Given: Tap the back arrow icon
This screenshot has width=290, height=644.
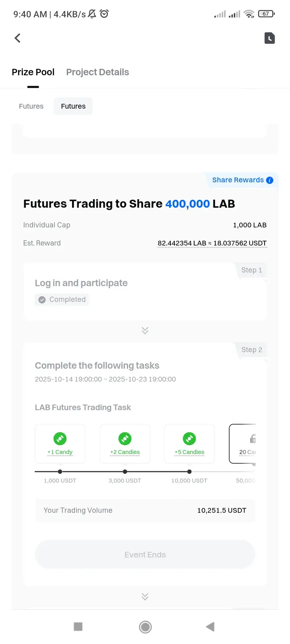Looking at the screenshot, I should 18,38.
